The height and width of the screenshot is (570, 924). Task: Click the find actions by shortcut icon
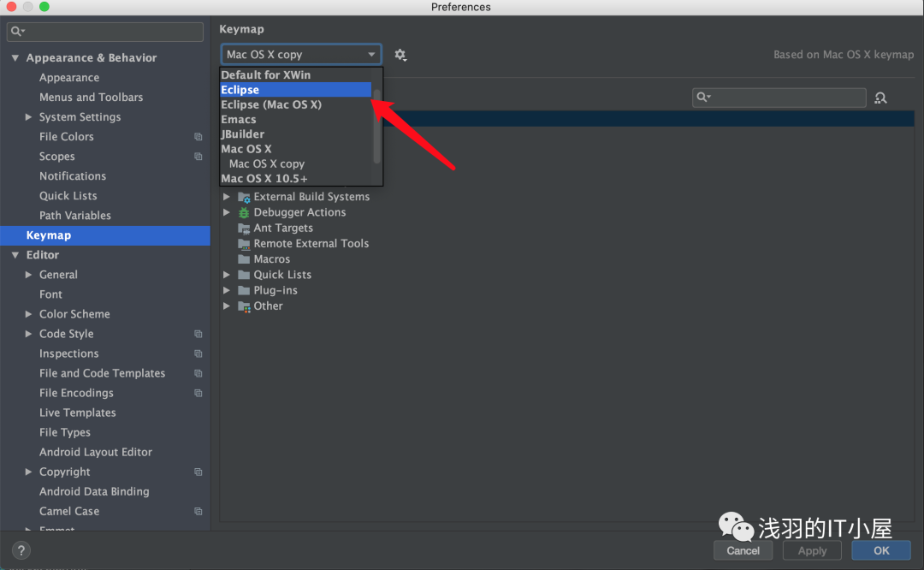pyautogui.click(x=880, y=98)
